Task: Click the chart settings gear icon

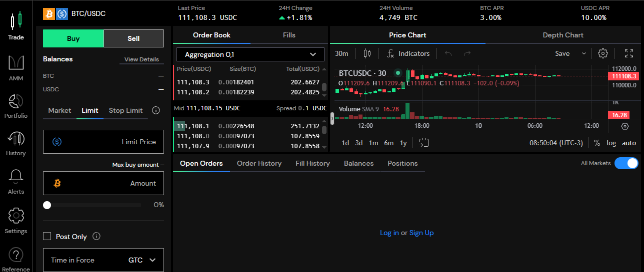Action: [603, 53]
